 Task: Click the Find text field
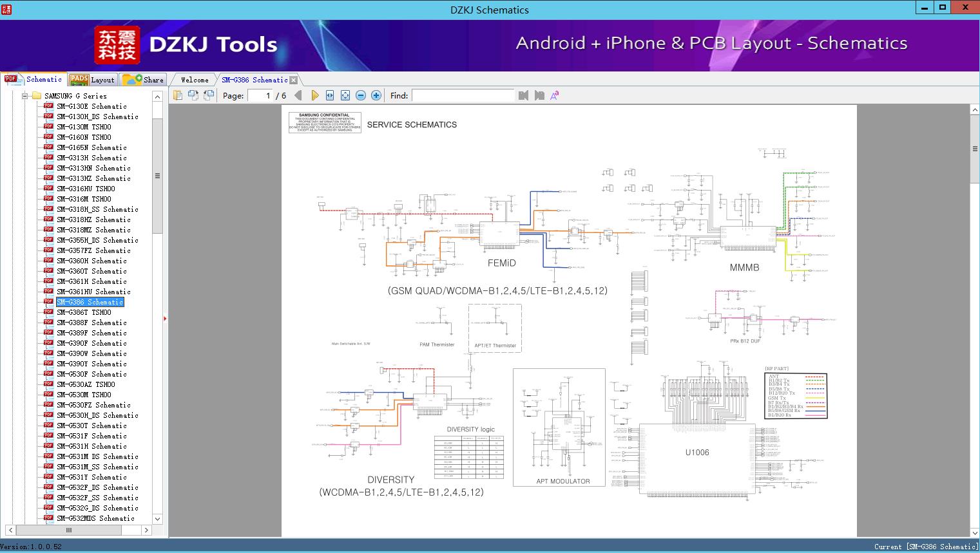pyautogui.click(x=463, y=95)
